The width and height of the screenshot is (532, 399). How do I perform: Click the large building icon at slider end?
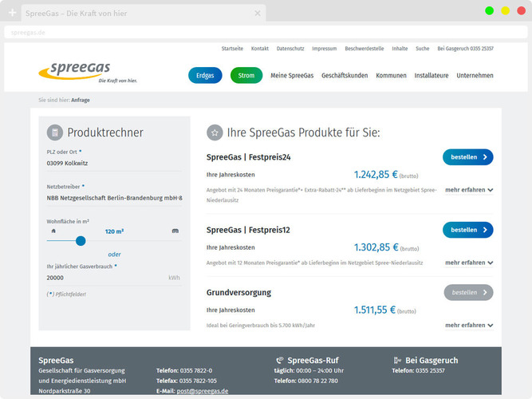pyautogui.click(x=175, y=231)
